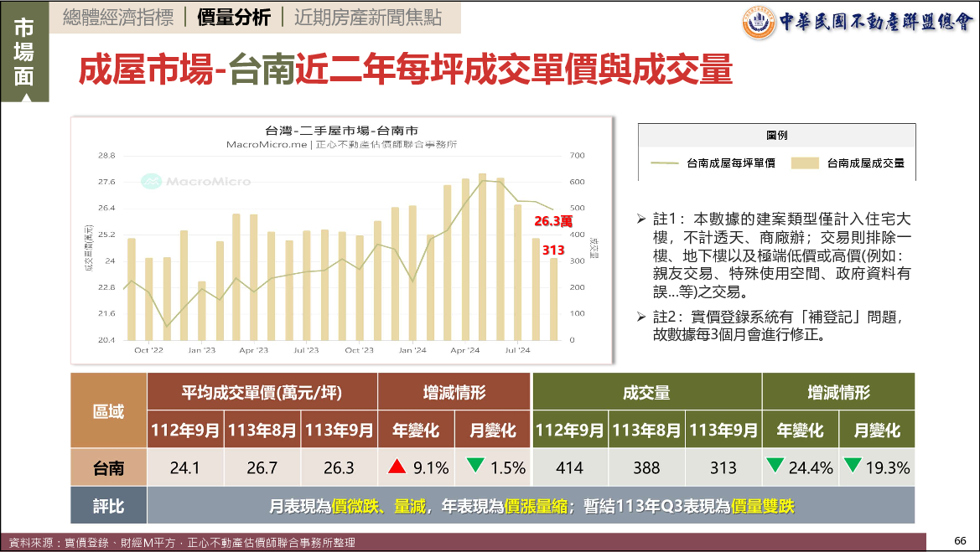Viewport: 980px width, 552px height.
Task: Click the green down triangle beside 19.3%
Action: (x=853, y=467)
